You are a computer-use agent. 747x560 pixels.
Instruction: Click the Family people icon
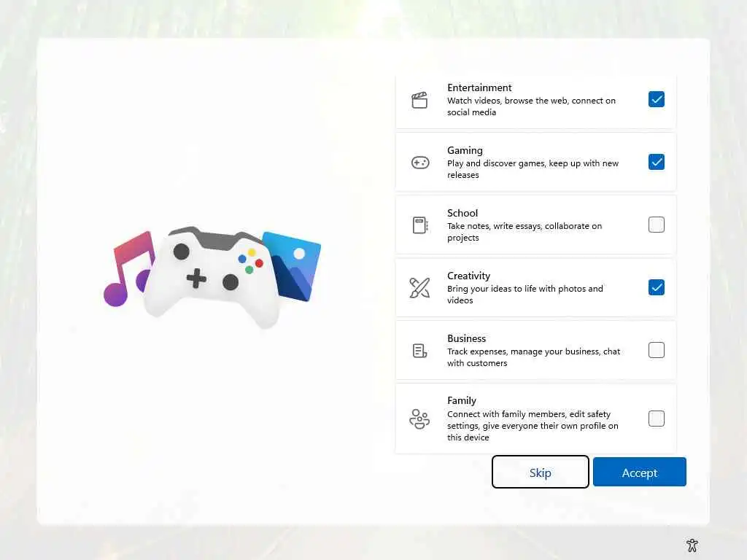coord(419,419)
